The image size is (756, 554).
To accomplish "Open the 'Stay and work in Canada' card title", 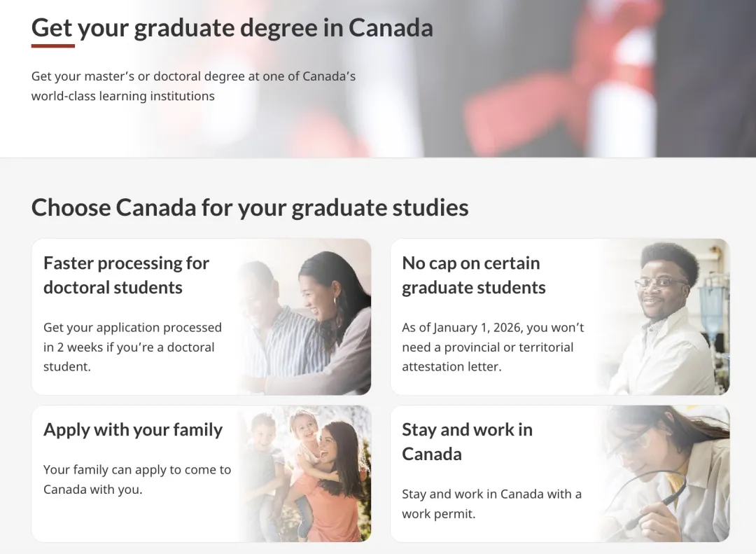I will (x=467, y=441).
